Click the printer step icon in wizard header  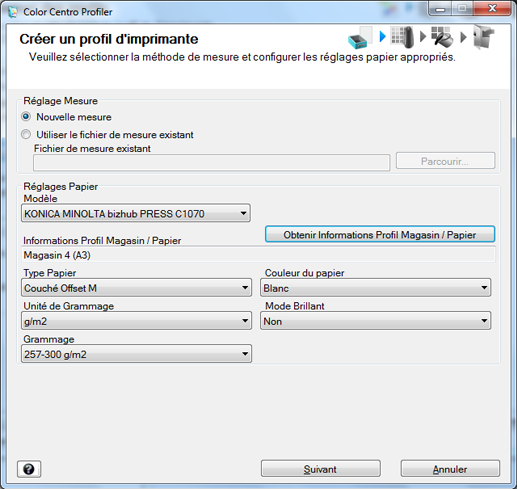point(360,37)
